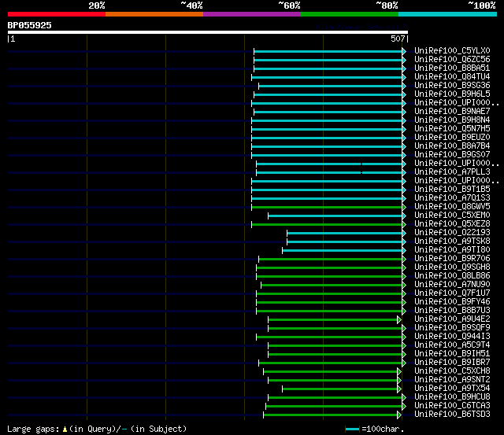Click the UniRef100_B9T1B5 hit label

click(452, 190)
